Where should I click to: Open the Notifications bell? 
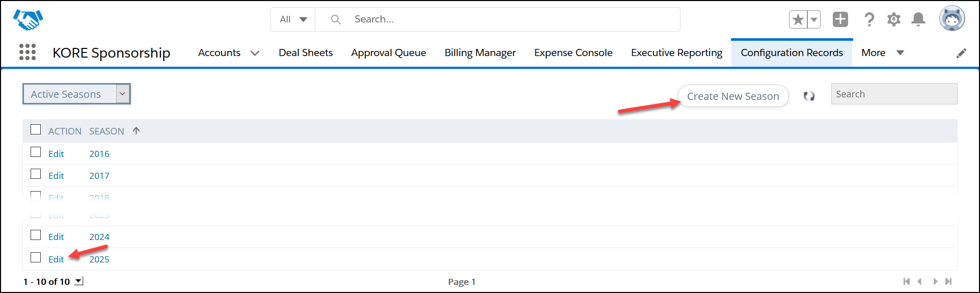coord(918,19)
